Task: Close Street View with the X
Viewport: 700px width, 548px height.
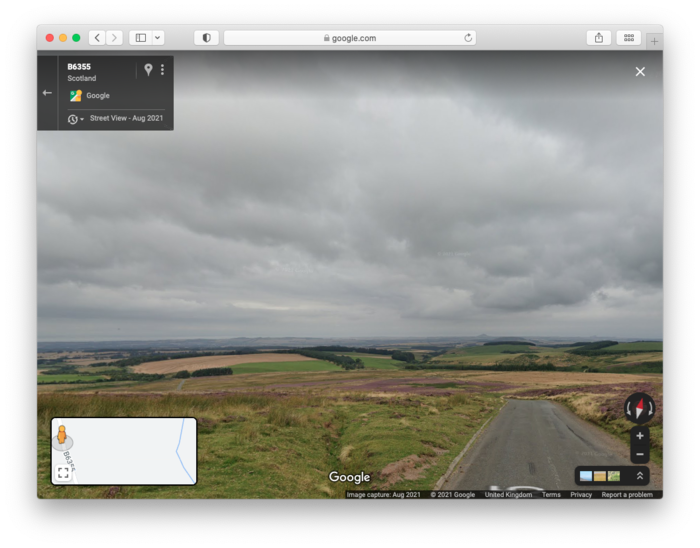Action: point(640,71)
